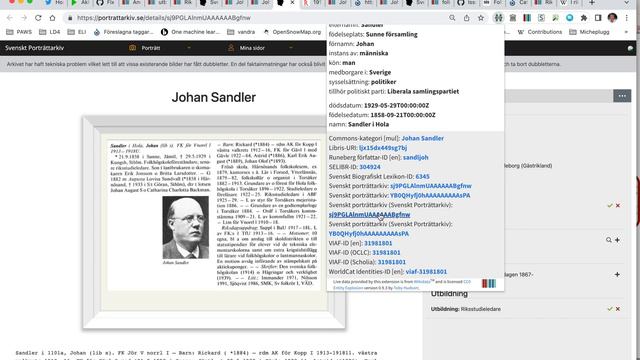
Task: Open SELIBR-ID link 304924
Action: coord(370,167)
